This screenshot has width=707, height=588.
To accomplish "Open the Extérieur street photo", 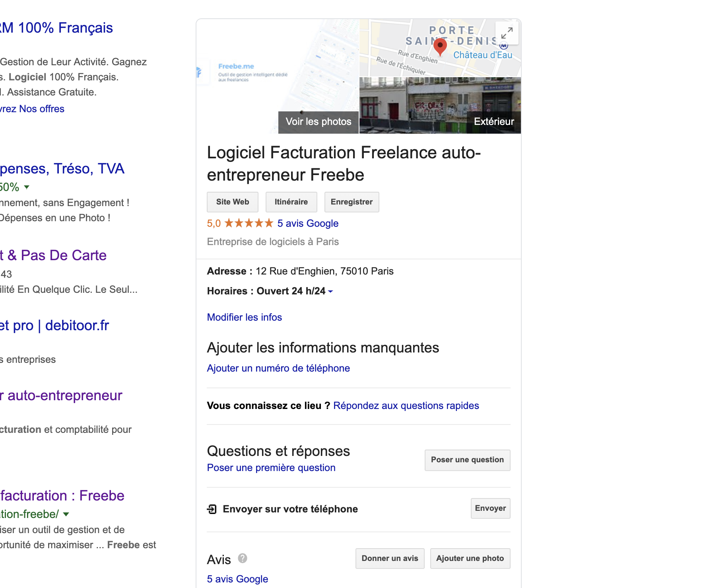I will click(x=440, y=105).
